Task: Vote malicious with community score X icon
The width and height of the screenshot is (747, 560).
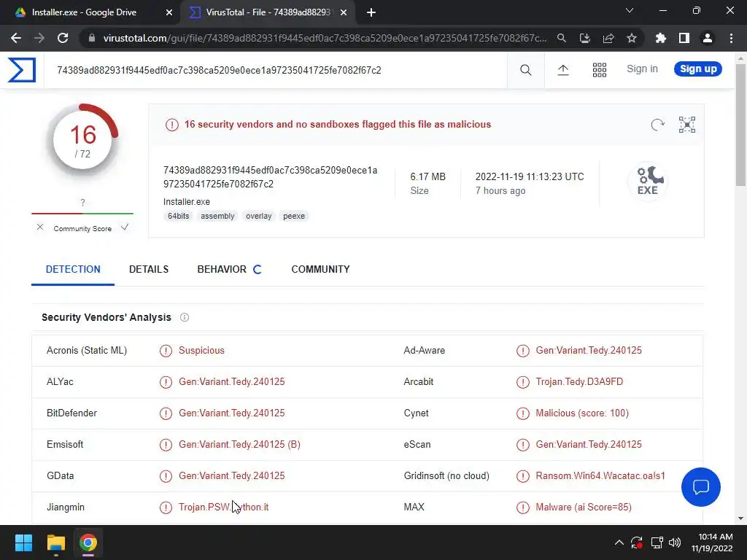Action: [40, 227]
